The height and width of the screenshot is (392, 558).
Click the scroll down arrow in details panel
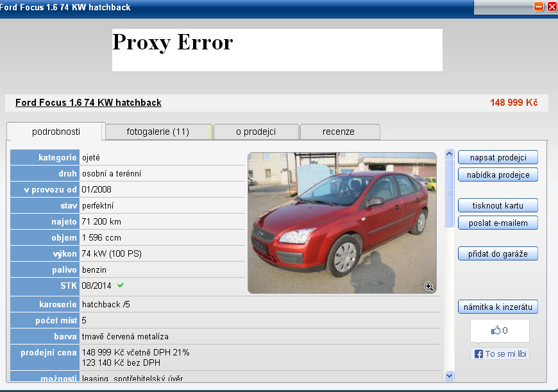click(x=449, y=375)
